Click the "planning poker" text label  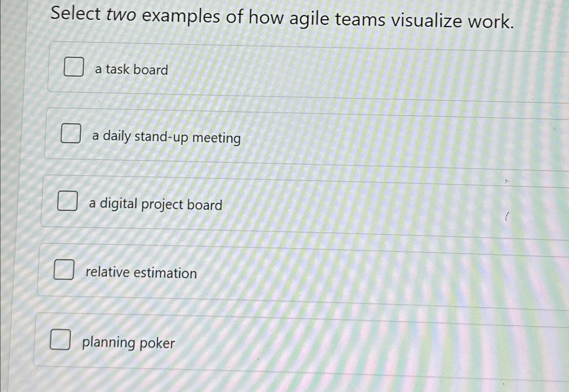coord(128,343)
